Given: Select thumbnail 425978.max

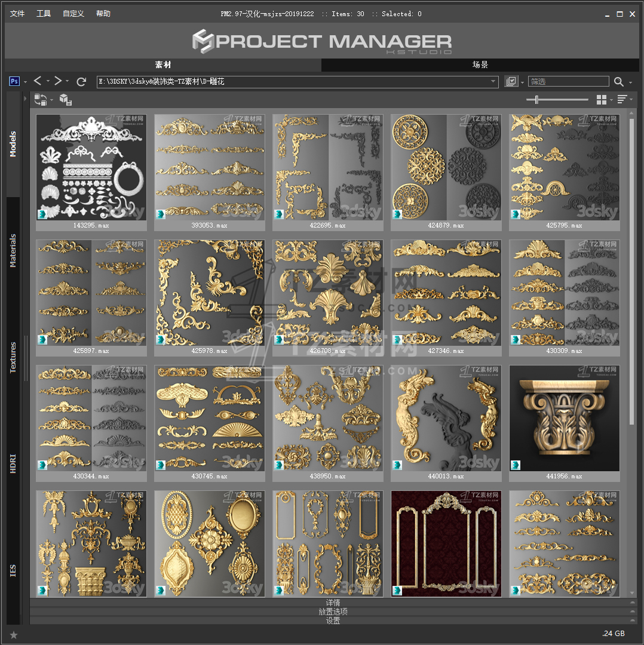Looking at the screenshot, I should coord(210,297).
